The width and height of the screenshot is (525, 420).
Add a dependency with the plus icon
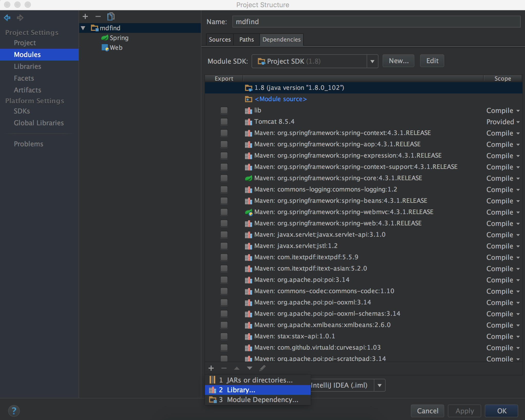(211, 368)
